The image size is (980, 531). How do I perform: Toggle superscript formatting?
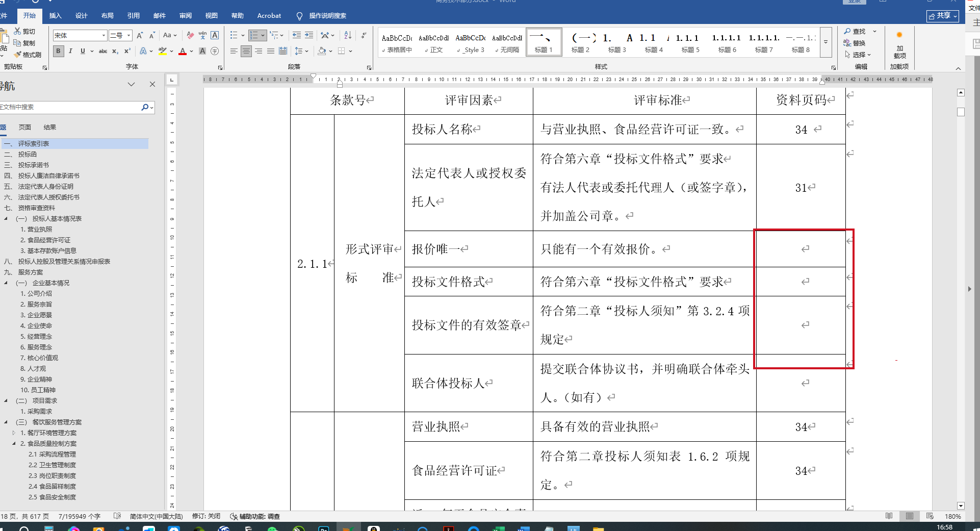tap(127, 51)
